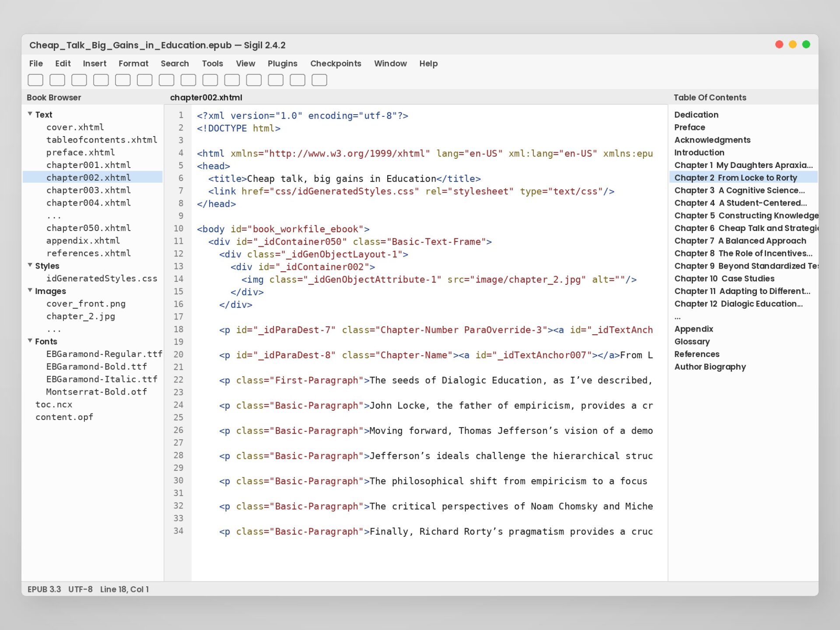Select chapter003.xhtml file
This screenshot has height=630, width=840.
point(88,190)
